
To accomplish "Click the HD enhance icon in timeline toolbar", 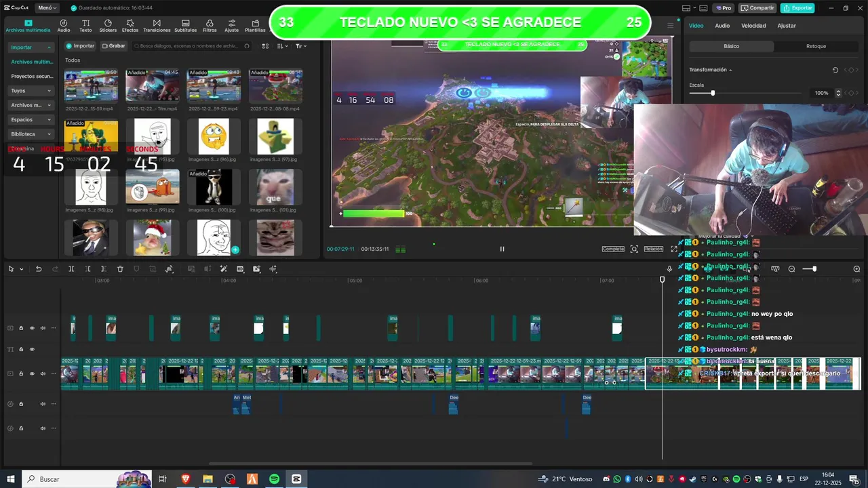I will tap(240, 269).
